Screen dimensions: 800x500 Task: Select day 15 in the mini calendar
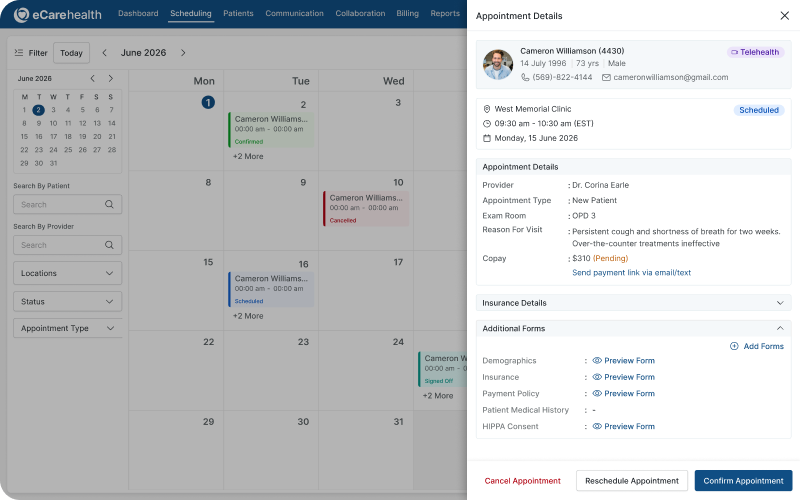pos(24,136)
